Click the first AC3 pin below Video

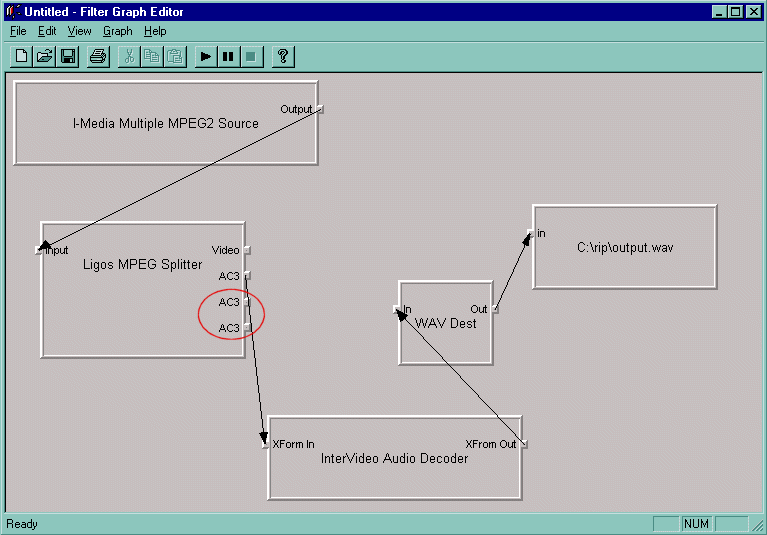(248, 276)
